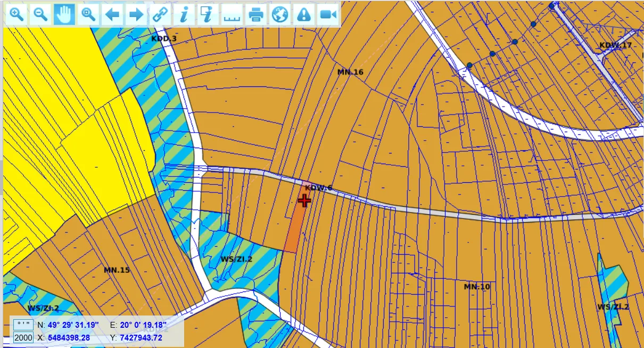644x348 pixels.
Task: Select the feature info tool
Action: (184, 14)
